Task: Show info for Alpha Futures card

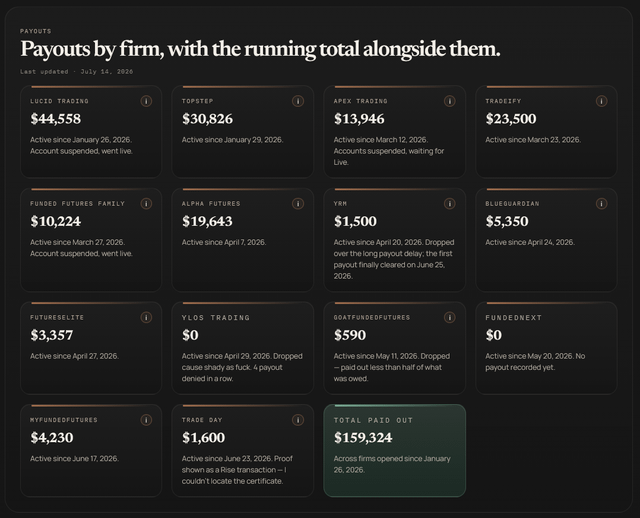Action: pyautogui.click(x=298, y=203)
